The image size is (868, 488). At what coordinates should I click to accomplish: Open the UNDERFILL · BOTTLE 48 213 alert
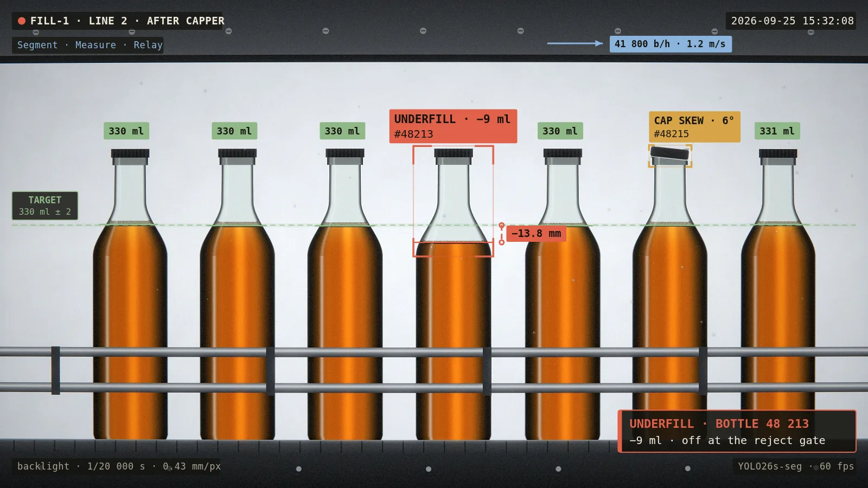(x=737, y=431)
